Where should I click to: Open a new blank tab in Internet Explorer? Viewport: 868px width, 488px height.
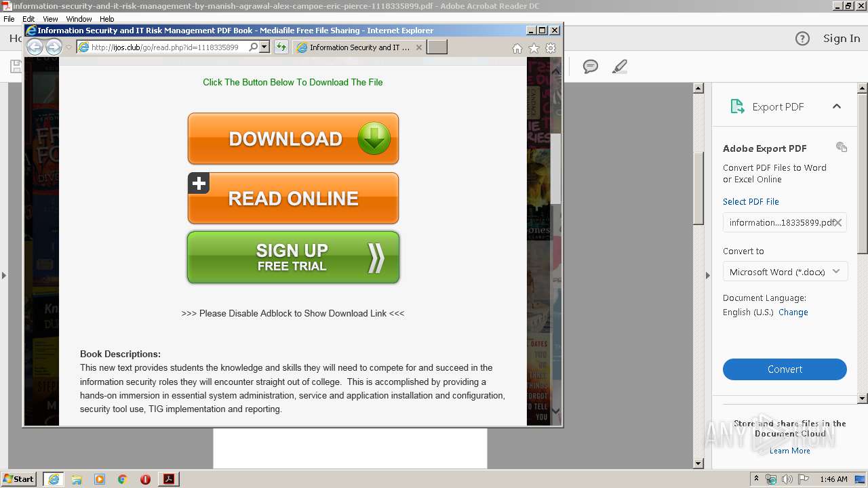[437, 47]
